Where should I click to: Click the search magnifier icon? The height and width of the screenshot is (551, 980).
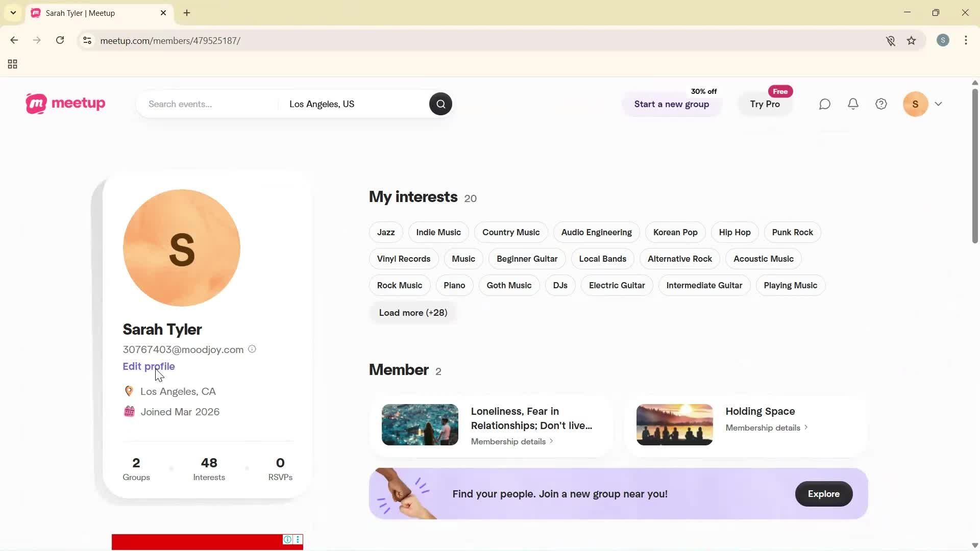[x=440, y=104]
